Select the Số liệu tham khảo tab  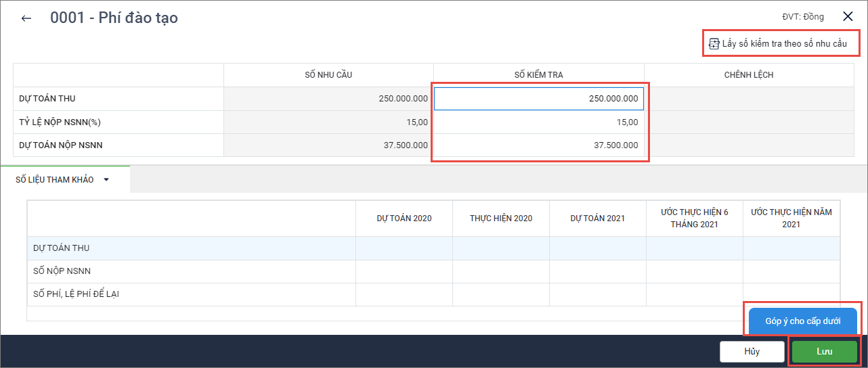(55, 180)
